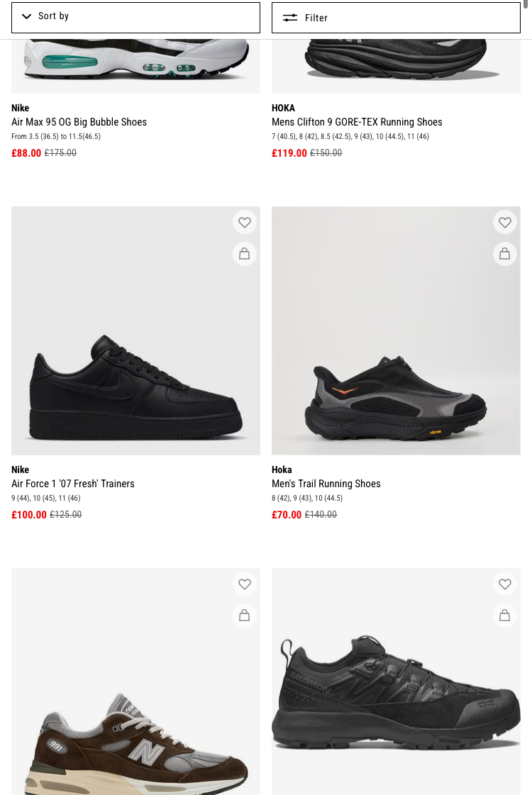The image size is (532, 795).
Task: View Air Force 1 '07 Fresh' Trainers
Action: coord(73,484)
